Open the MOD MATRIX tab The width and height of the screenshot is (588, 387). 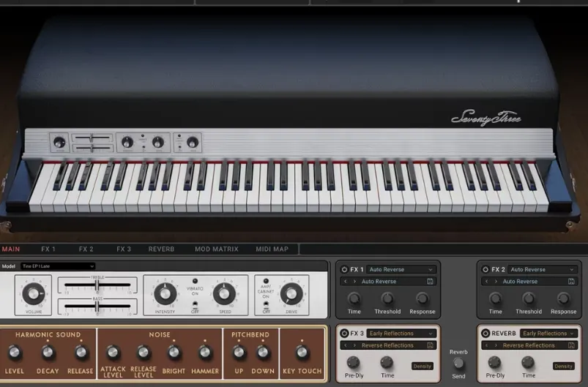[x=216, y=249]
